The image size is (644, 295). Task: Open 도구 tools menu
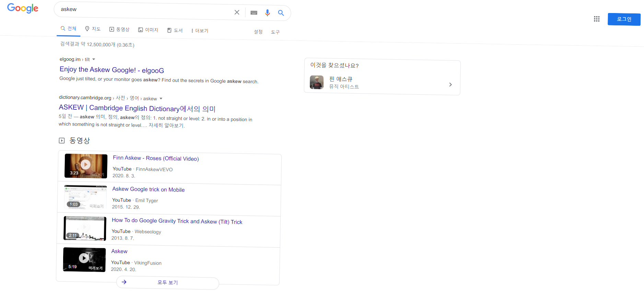pyautogui.click(x=275, y=32)
